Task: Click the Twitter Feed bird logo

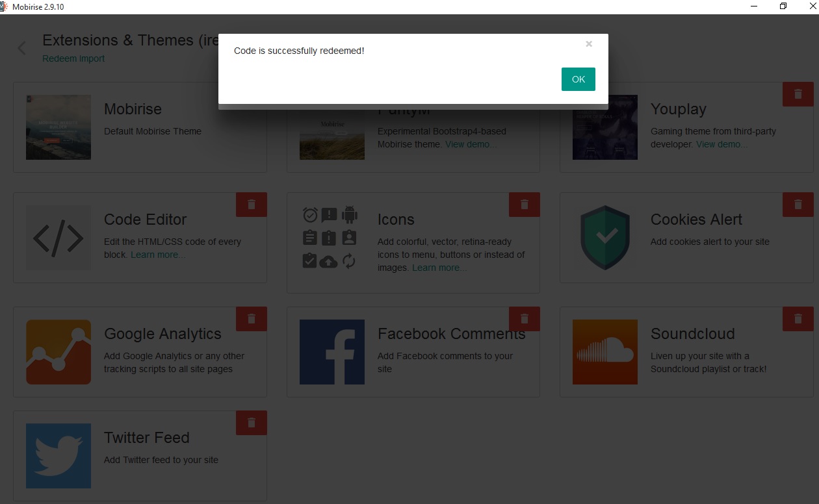Action: 58,456
